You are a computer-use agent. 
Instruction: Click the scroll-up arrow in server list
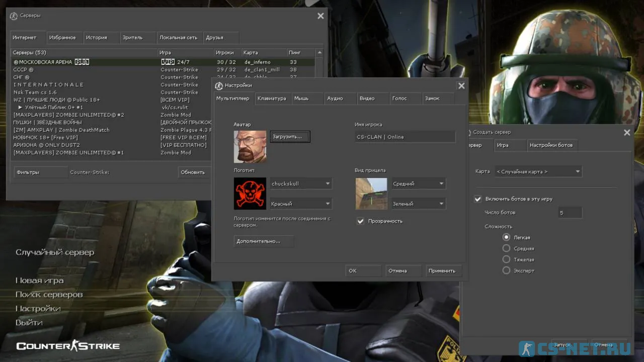pos(319,52)
